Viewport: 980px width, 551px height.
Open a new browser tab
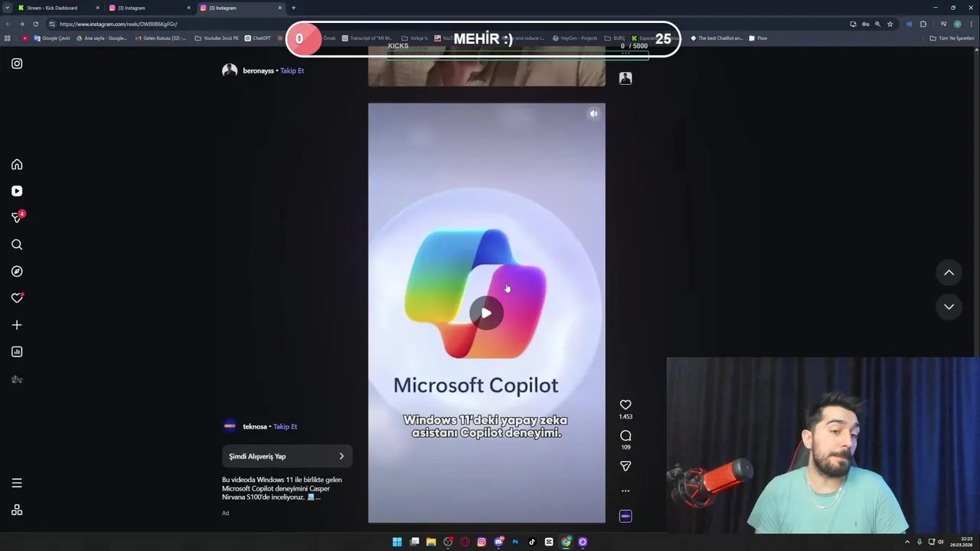[293, 8]
